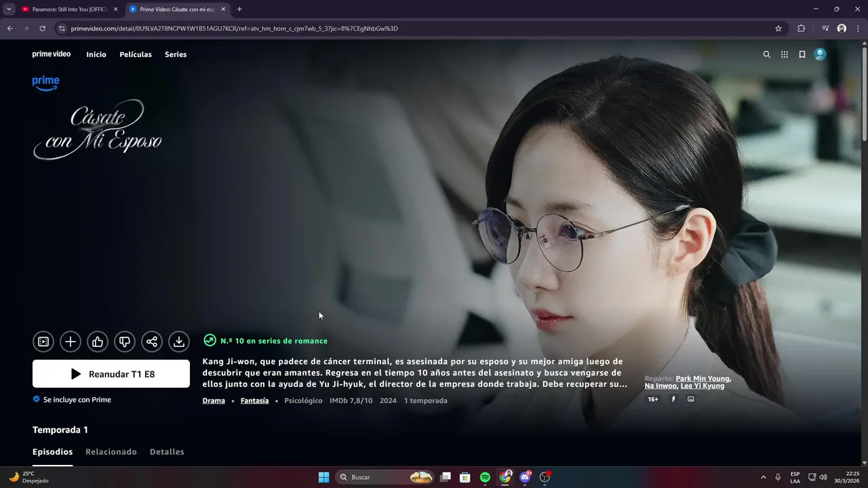The height and width of the screenshot is (488, 868).
Task: Click the browser address bar URL
Action: (x=234, y=28)
